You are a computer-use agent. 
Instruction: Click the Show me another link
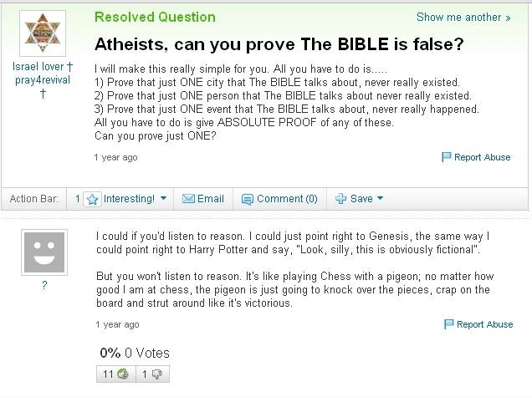point(463,18)
